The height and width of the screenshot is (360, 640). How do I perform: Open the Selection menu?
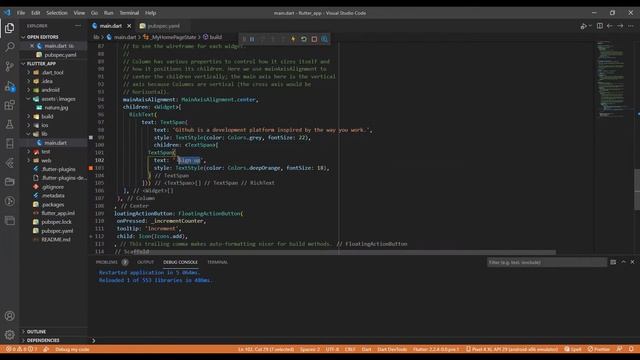(x=57, y=13)
